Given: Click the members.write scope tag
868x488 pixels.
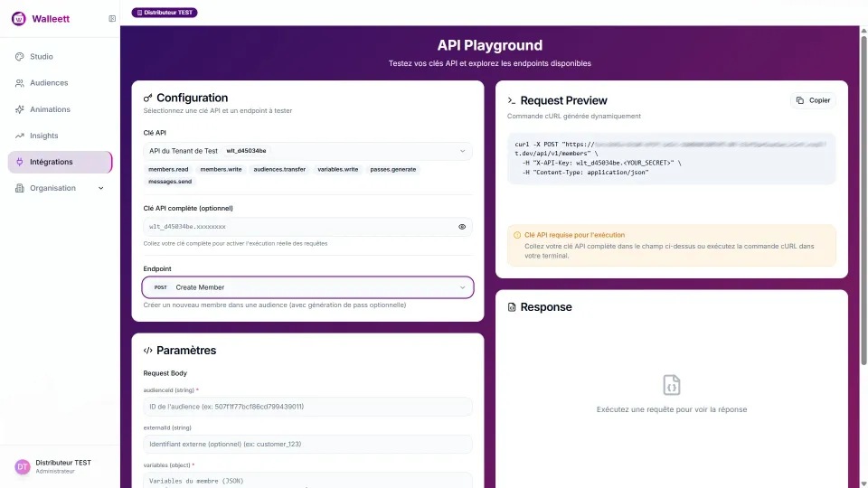Looking at the screenshot, I should click(x=221, y=169).
